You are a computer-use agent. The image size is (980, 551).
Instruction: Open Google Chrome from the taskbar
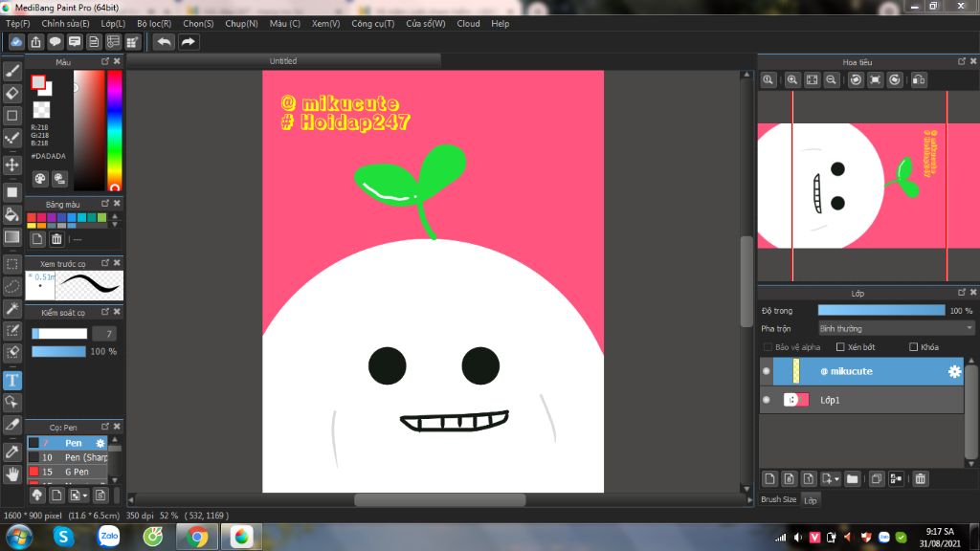[x=197, y=537]
